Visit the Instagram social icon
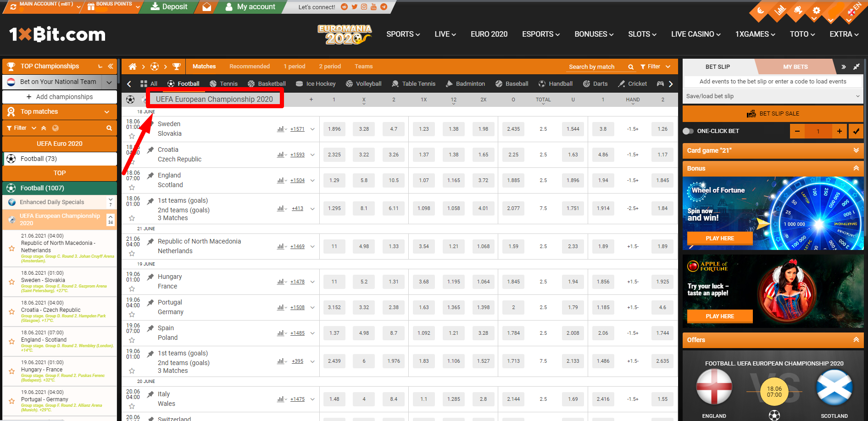This screenshot has height=421, width=868. (x=364, y=7)
